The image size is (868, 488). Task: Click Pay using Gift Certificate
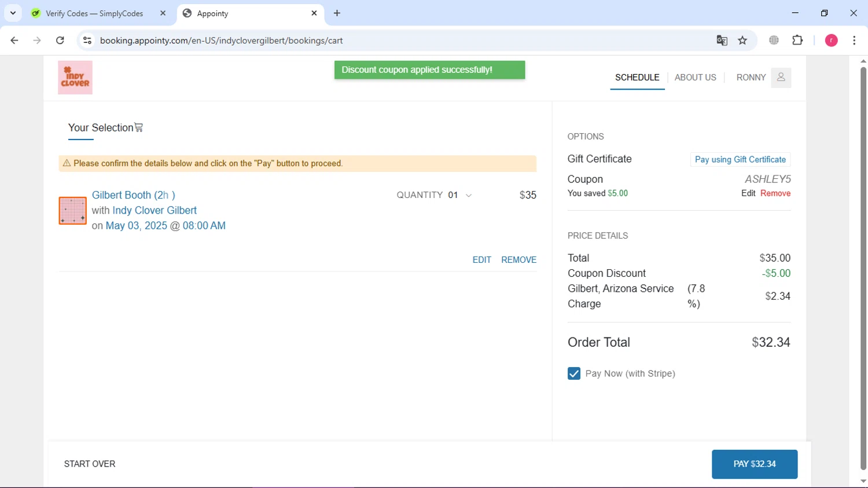point(740,160)
